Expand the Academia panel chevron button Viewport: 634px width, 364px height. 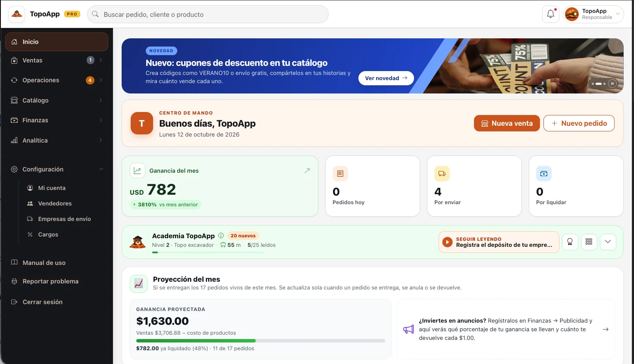(x=608, y=242)
